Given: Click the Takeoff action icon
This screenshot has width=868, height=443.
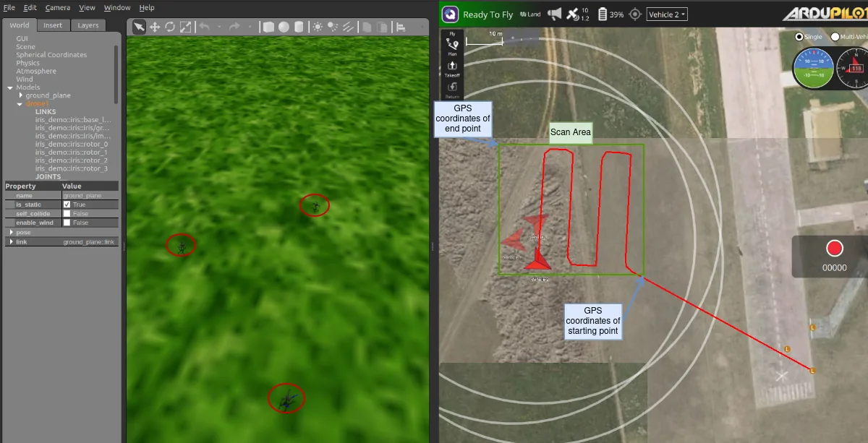Looking at the screenshot, I should [452, 69].
